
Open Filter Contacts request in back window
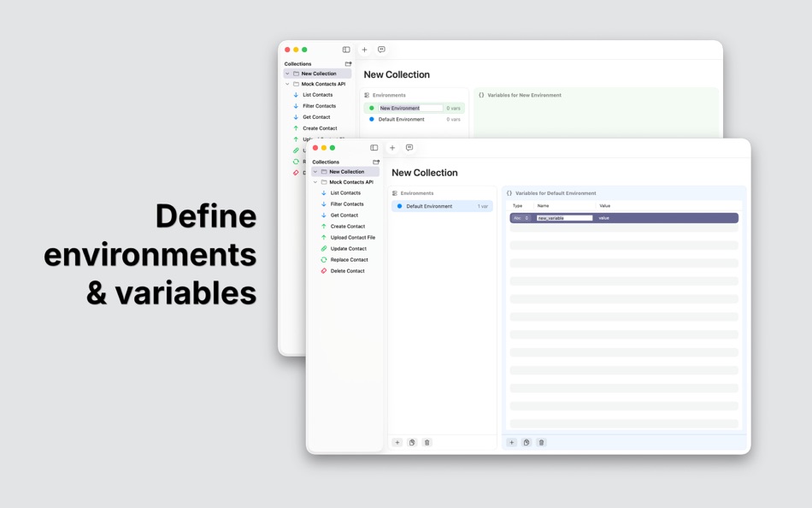[x=319, y=106]
